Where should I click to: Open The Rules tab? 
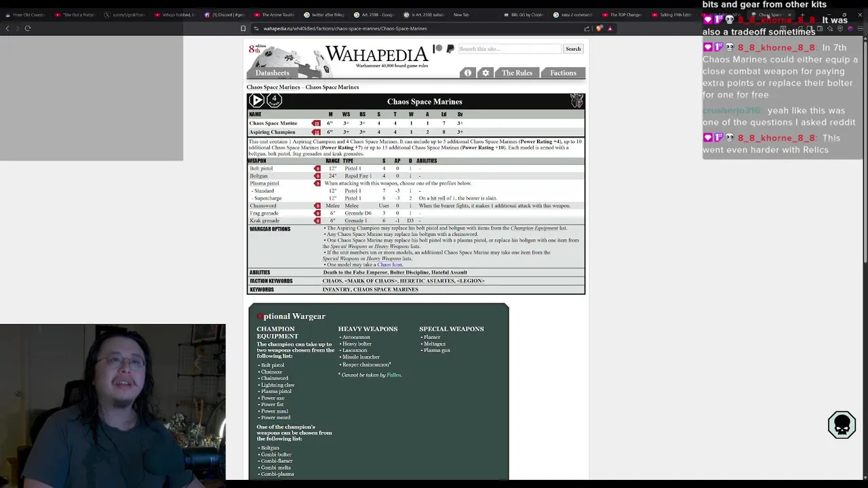click(517, 73)
